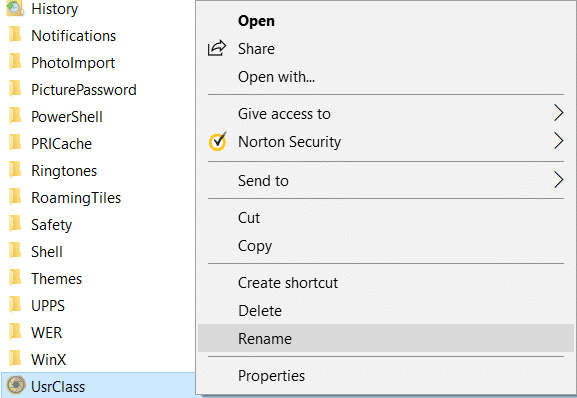Select the History folder name
This screenshot has width=577, height=398.
point(54,9)
